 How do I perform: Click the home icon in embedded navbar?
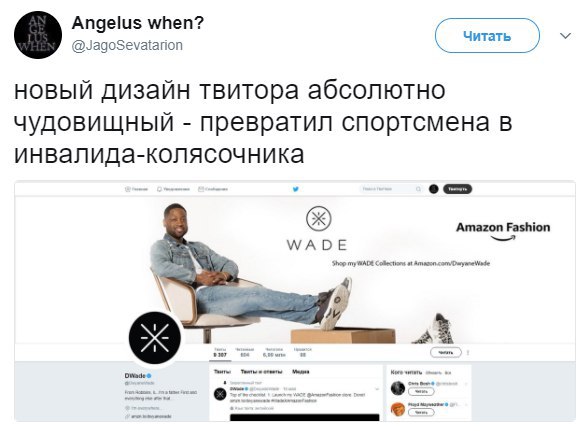(x=128, y=189)
